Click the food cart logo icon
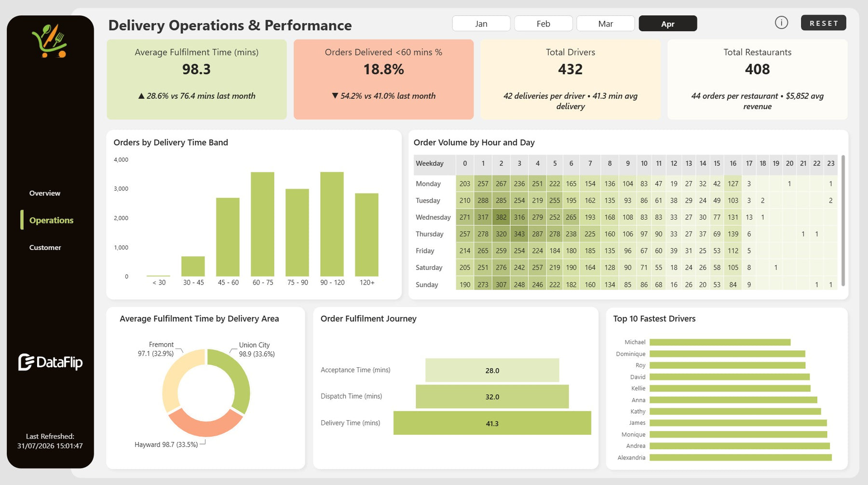 (x=49, y=41)
